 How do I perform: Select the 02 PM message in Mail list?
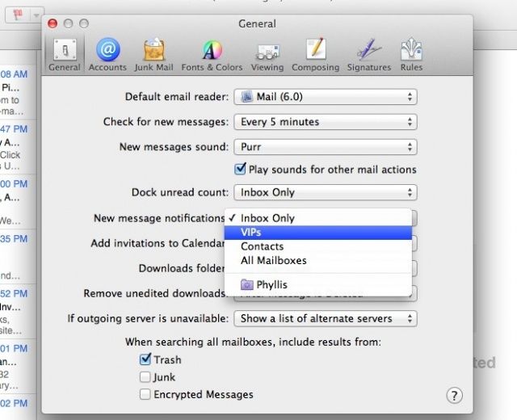pos(16,407)
